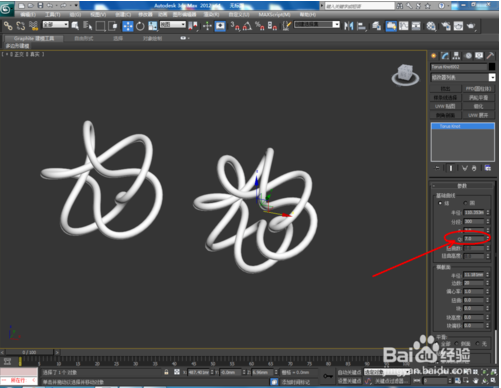501x388 pixels.
Task: Open the Modifier List dropdown
Action: pyautogui.click(x=463, y=77)
